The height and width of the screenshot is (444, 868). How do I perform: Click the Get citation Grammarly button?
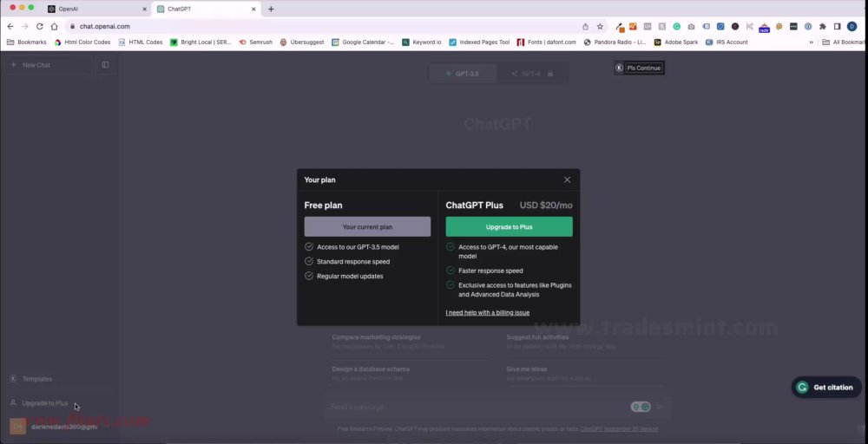click(x=826, y=388)
